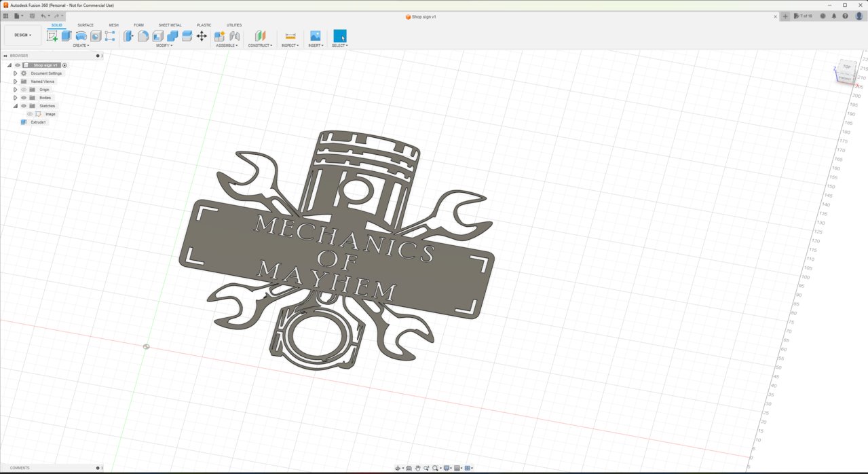Switch to the FORM tab
Image resolution: width=868 pixels, height=474 pixels.
[x=138, y=25]
